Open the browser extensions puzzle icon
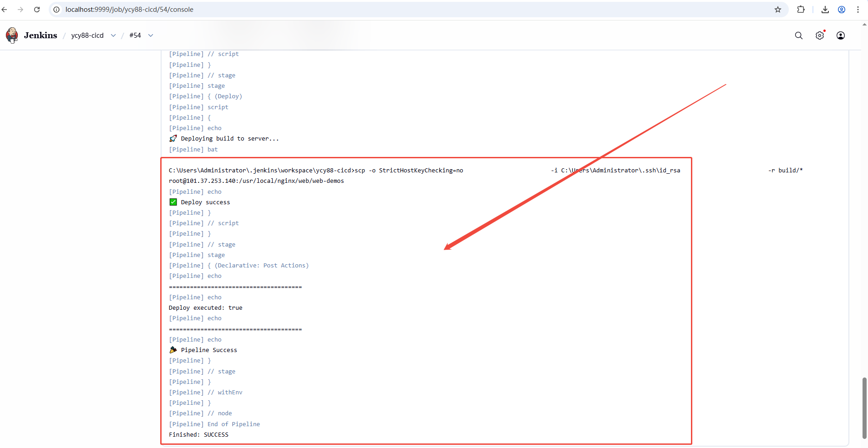The image size is (868, 448). pos(801,10)
